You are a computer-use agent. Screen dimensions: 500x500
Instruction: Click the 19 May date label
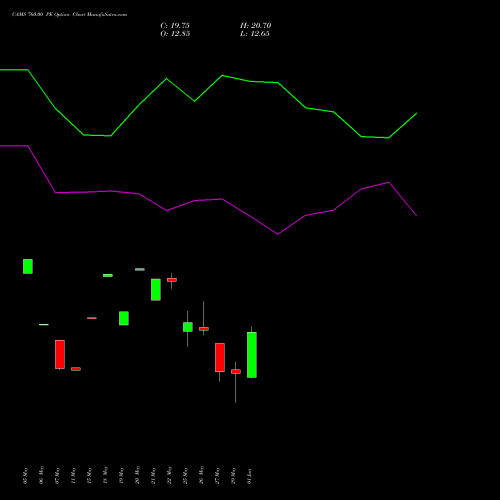[121, 476]
